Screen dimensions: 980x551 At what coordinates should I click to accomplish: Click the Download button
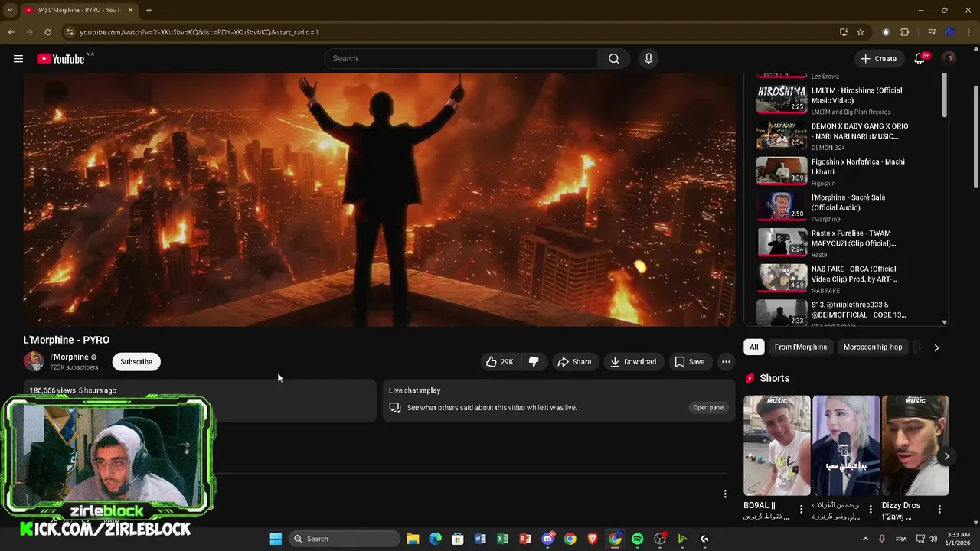pos(633,361)
